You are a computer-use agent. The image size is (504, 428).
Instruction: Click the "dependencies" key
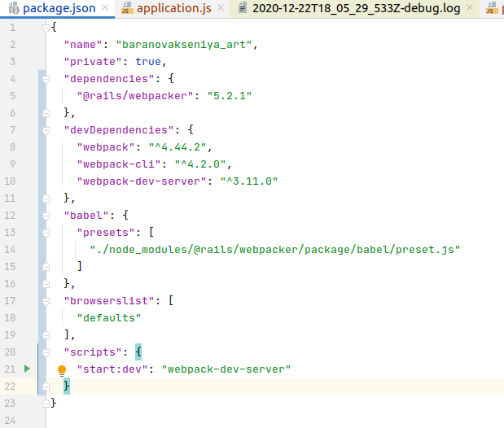pos(109,79)
